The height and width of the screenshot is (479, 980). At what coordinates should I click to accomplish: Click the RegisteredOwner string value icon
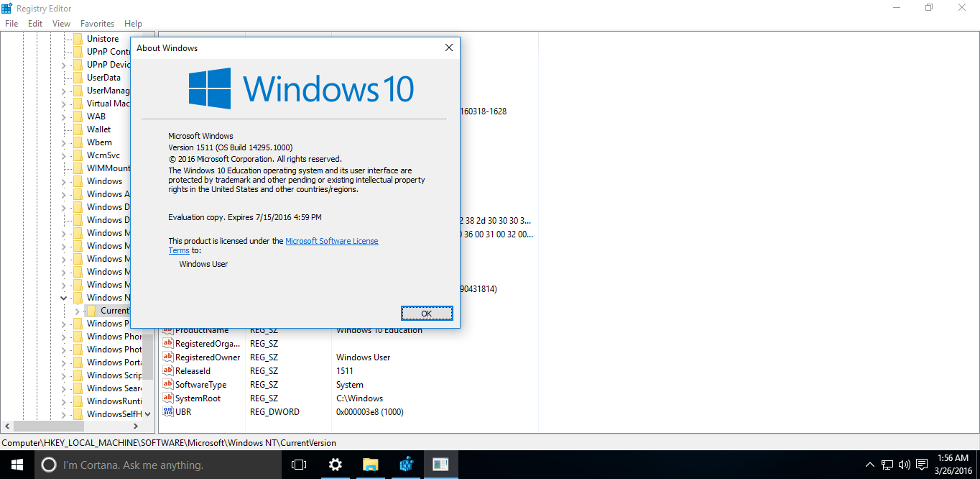pos(168,357)
